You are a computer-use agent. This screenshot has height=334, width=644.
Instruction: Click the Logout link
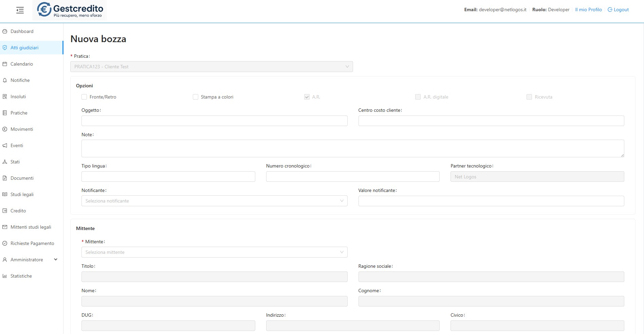coord(618,10)
